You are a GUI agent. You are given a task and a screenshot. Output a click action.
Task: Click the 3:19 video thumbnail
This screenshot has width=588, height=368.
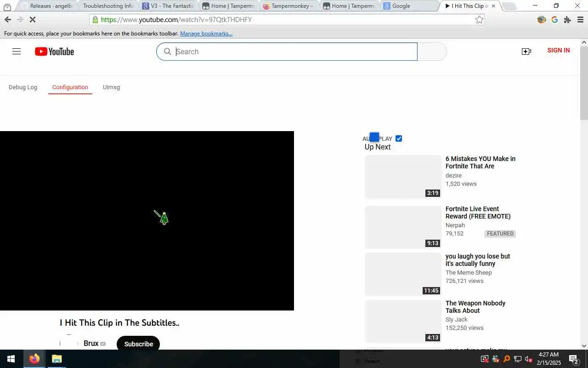(403, 177)
